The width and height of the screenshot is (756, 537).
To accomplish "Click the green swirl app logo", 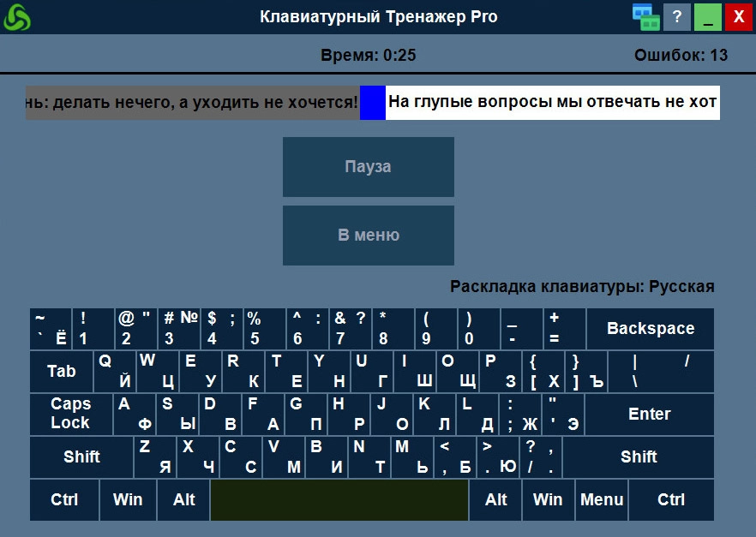I will [x=17, y=17].
